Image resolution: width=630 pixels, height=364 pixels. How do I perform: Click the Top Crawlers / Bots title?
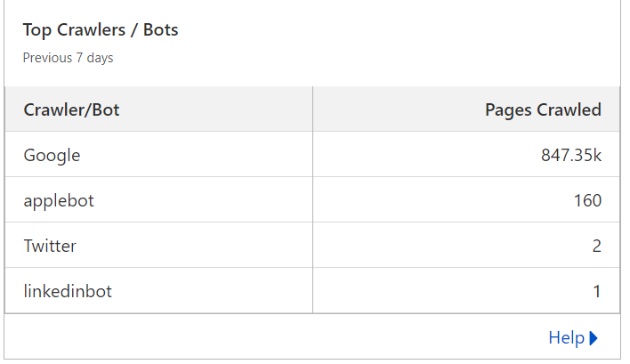(x=101, y=29)
